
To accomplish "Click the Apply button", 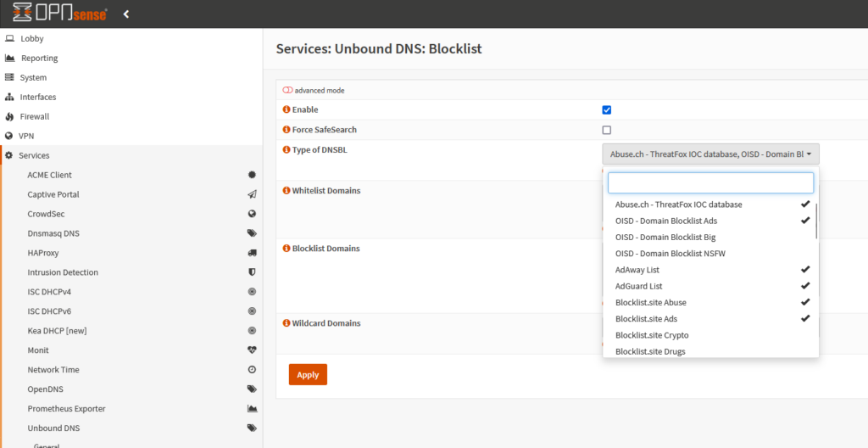I will coord(308,374).
